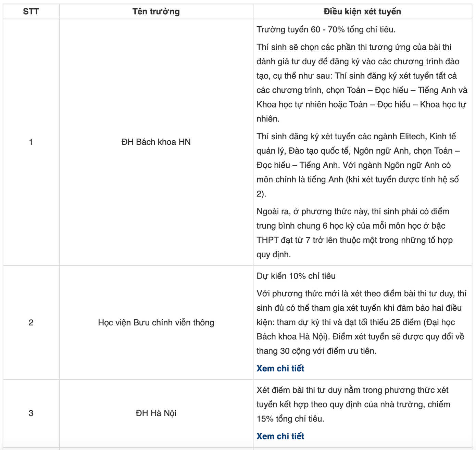The image size is (476, 450).
Task: Click the STT column header
Action: 31,12
